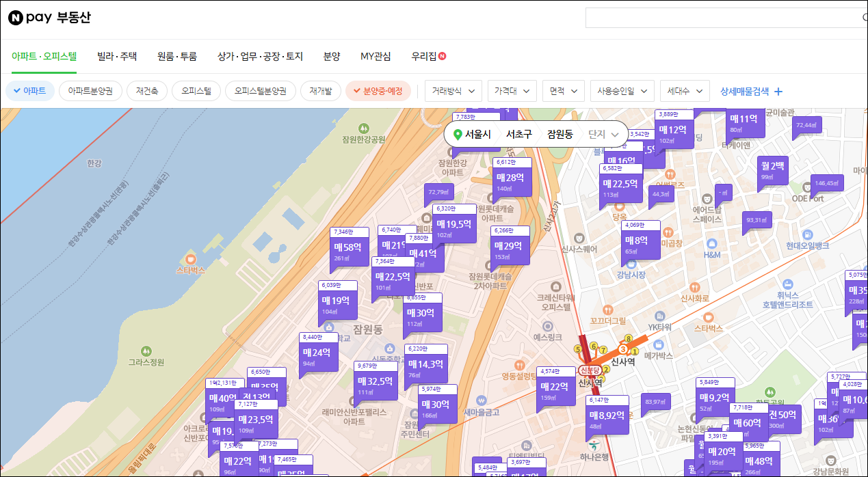Select 서초구 in location breadcrumb

(x=519, y=135)
